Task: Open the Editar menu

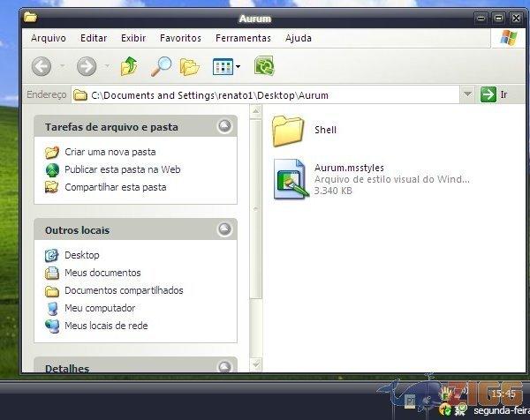Action: coord(94,38)
